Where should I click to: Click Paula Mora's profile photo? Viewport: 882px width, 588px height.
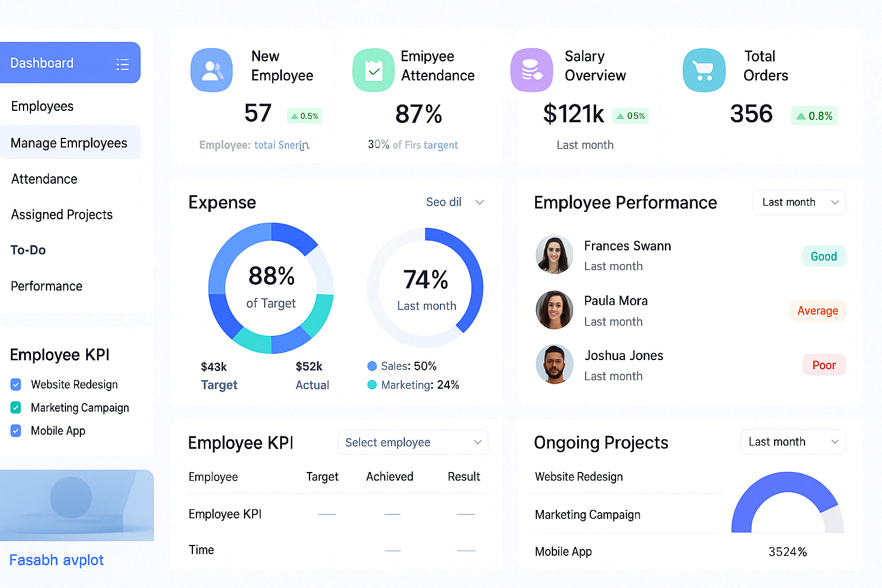coord(554,310)
